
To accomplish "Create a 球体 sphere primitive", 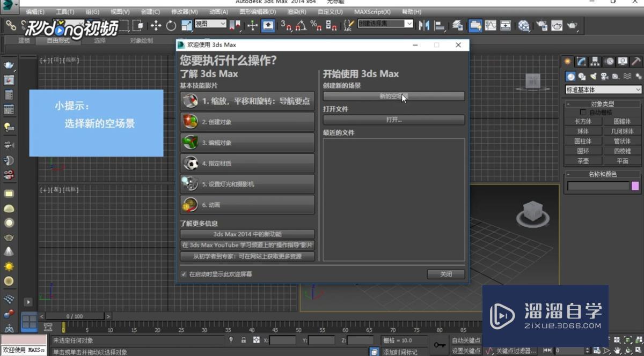I will click(x=583, y=131).
